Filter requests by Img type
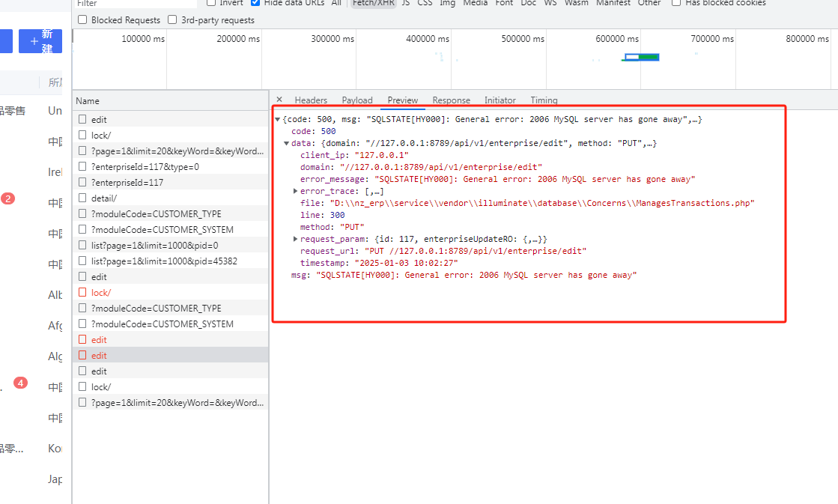 tap(447, 3)
